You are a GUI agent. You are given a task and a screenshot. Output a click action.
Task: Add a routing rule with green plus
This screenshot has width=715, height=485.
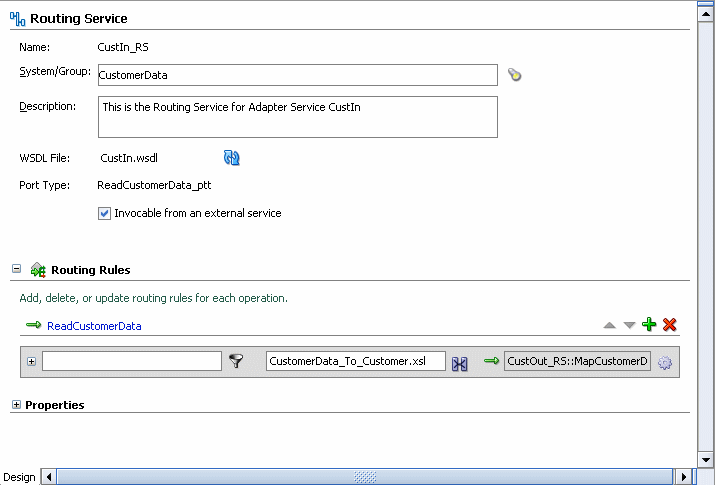649,325
